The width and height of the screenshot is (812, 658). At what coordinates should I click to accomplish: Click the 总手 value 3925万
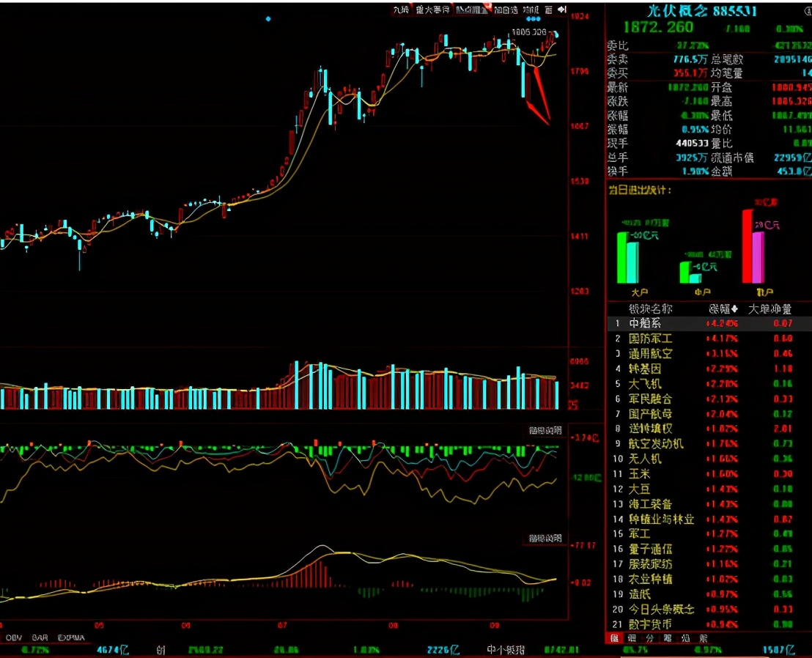point(691,157)
